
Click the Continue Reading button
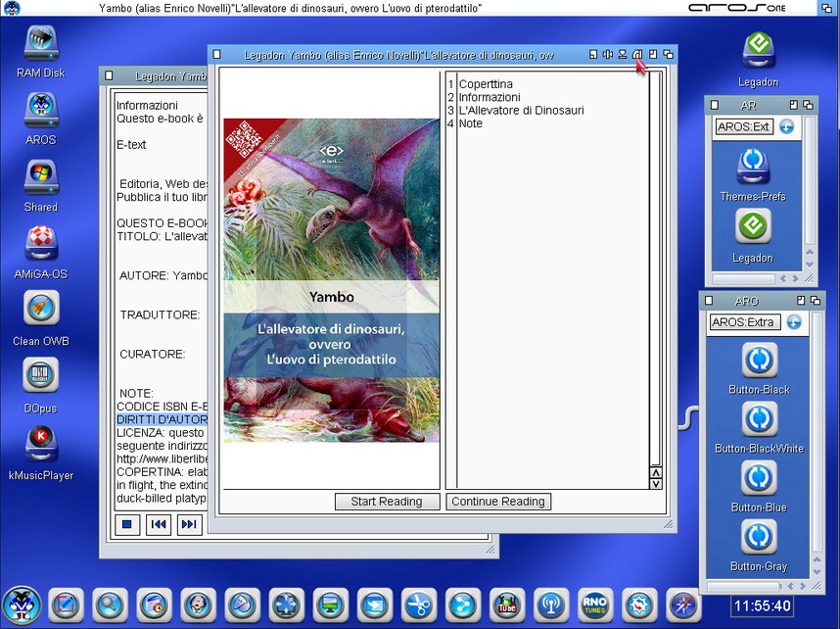(x=498, y=502)
